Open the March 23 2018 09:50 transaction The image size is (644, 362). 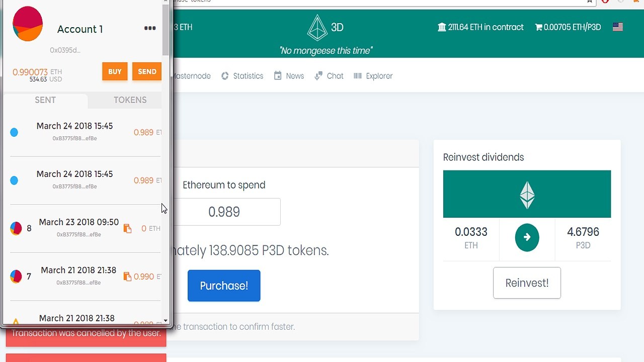(x=86, y=228)
